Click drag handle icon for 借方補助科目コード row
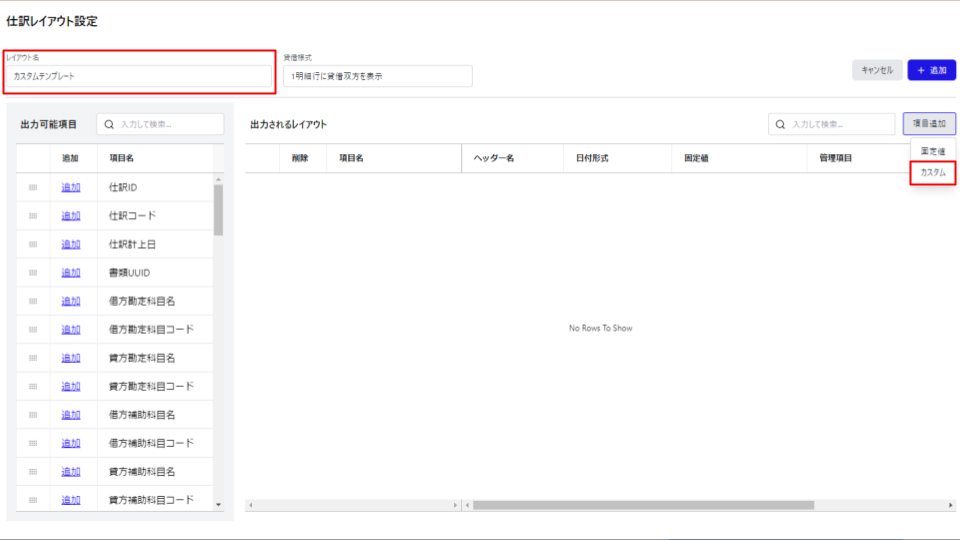Viewport: 960px width, 540px height. [x=33, y=443]
